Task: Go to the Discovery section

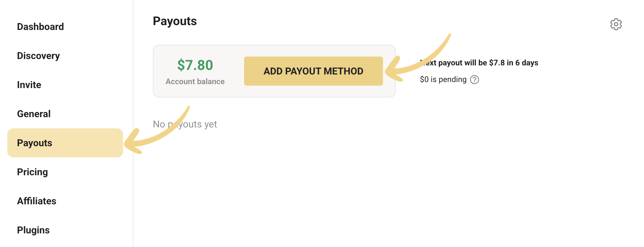Action: pyautogui.click(x=39, y=56)
